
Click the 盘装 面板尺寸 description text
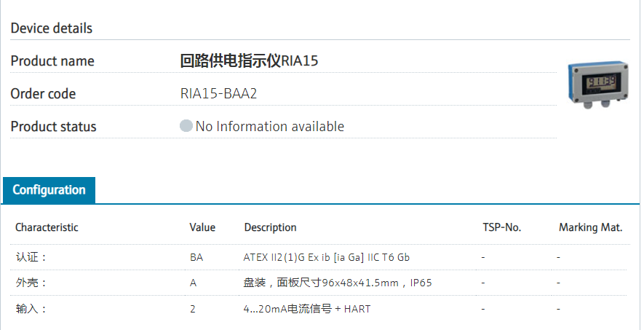pyautogui.click(x=338, y=283)
